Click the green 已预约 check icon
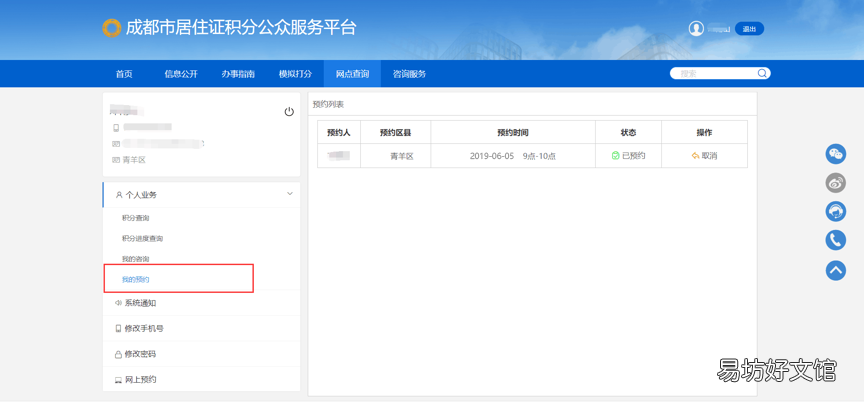 (615, 156)
